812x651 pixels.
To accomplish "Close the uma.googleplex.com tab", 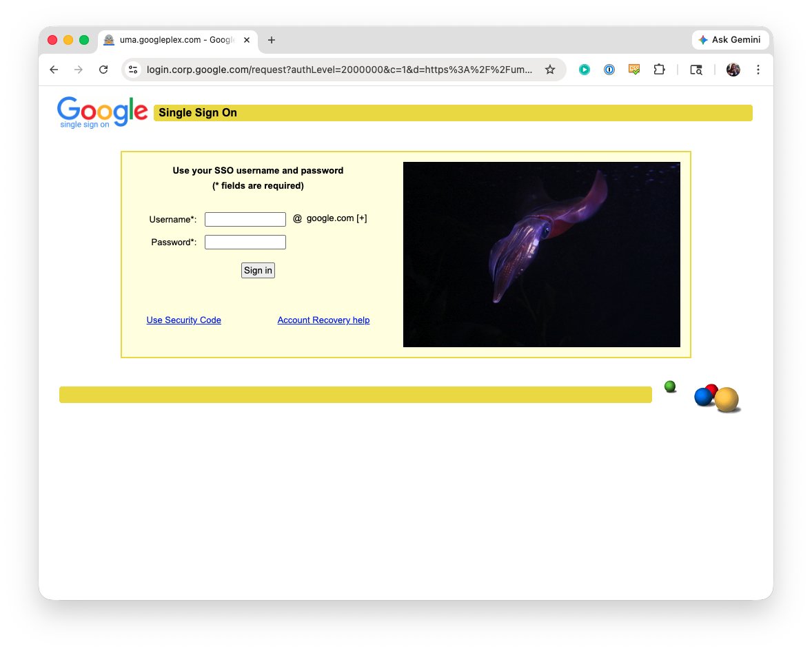I will click(x=247, y=40).
